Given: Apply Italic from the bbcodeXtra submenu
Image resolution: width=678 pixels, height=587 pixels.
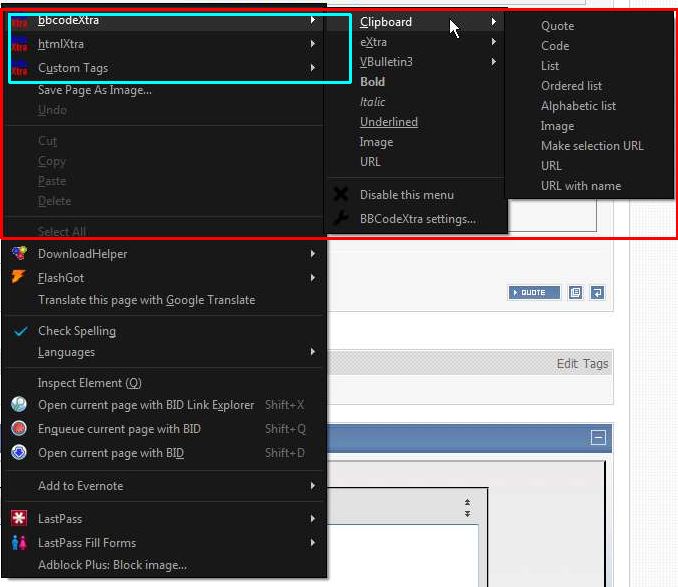Looking at the screenshot, I should tap(372, 102).
